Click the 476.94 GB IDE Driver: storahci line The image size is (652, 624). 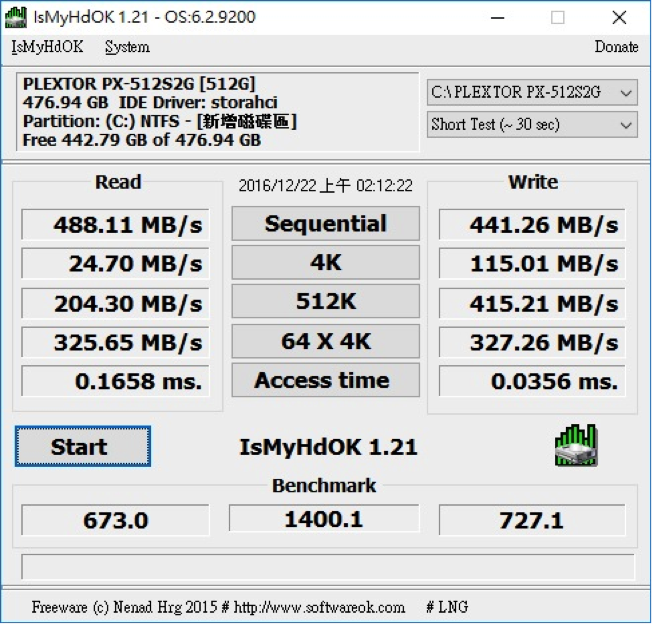[150, 102]
